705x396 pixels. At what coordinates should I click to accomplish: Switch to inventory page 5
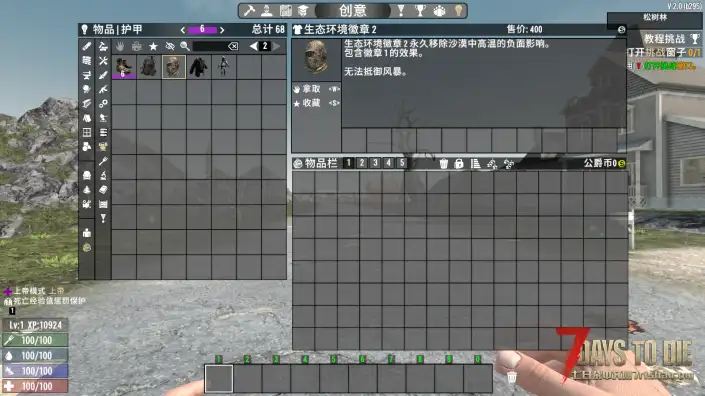point(402,163)
